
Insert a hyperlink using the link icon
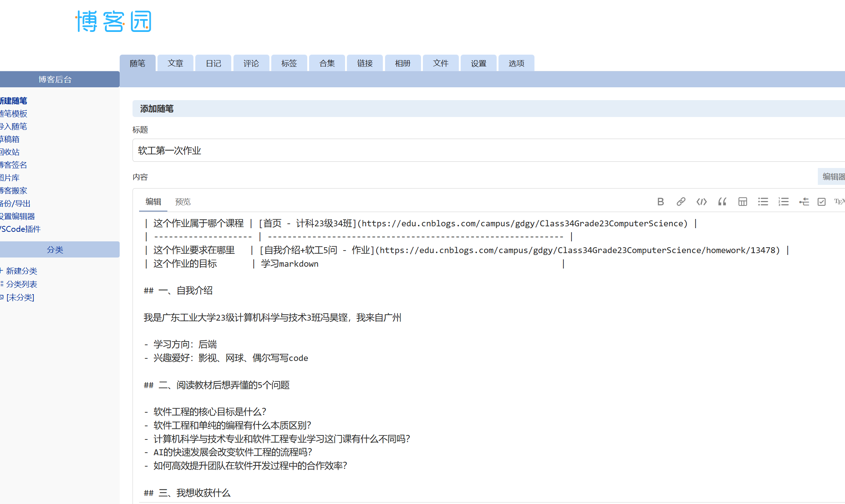(681, 202)
